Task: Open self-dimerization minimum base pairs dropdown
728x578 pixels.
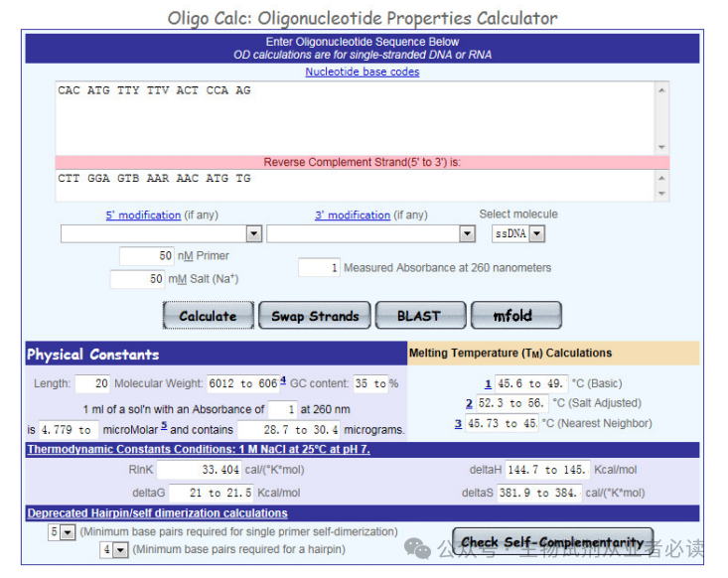Action: (62, 532)
